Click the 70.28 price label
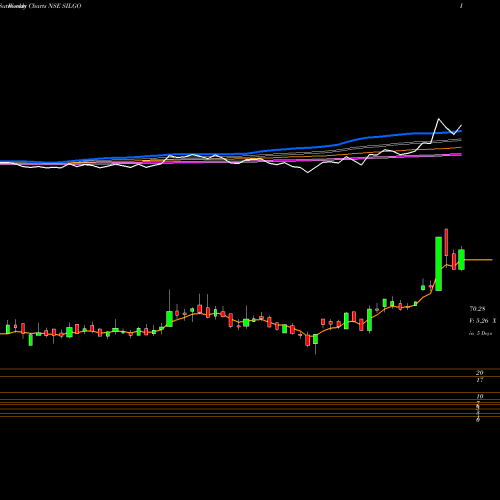500x500 pixels. coord(477,309)
